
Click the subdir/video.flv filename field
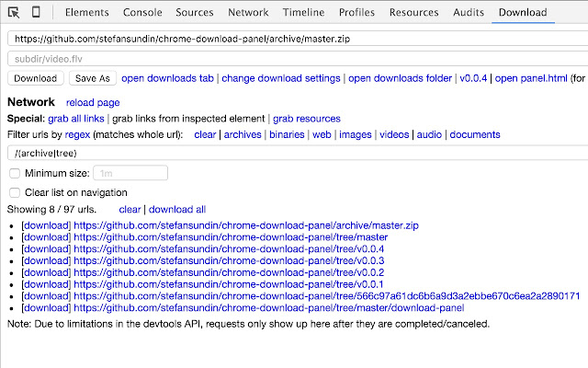(298, 59)
